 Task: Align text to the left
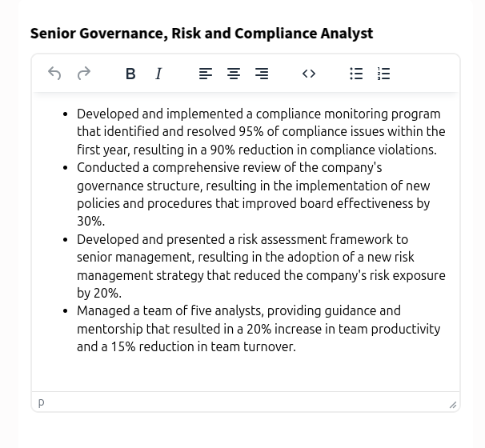[206, 74]
